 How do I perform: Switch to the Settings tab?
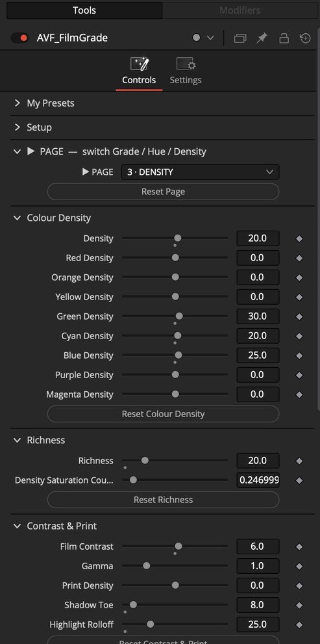point(186,71)
